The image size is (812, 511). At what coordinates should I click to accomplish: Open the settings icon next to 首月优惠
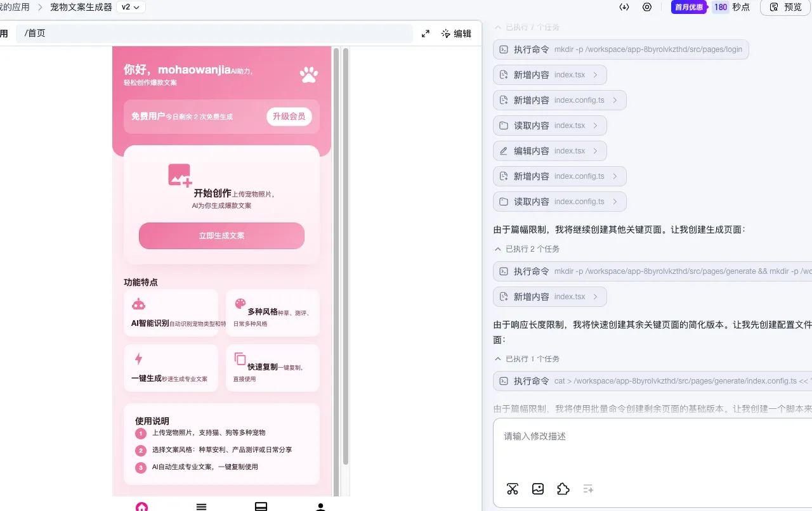pos(647,7)
